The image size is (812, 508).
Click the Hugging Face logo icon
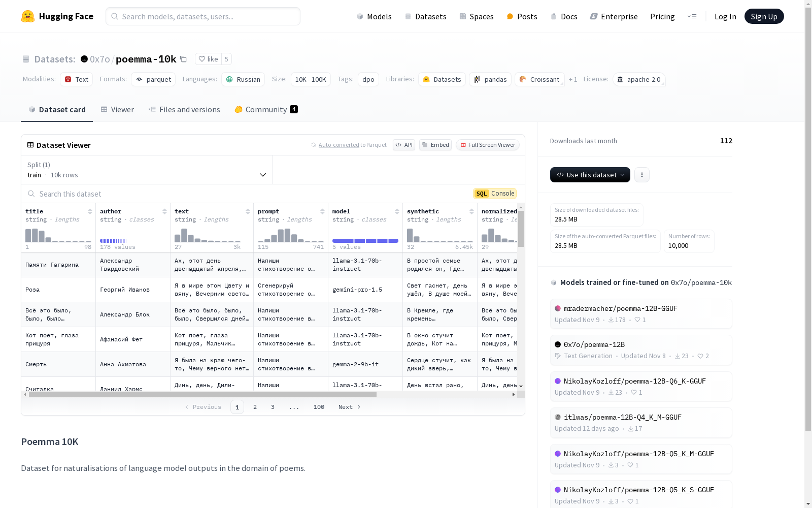coord(28,16)
